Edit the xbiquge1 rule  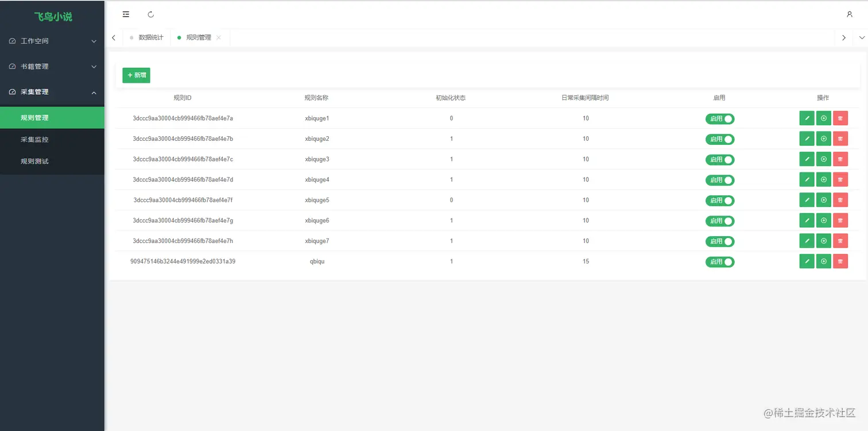pos(807,118)
